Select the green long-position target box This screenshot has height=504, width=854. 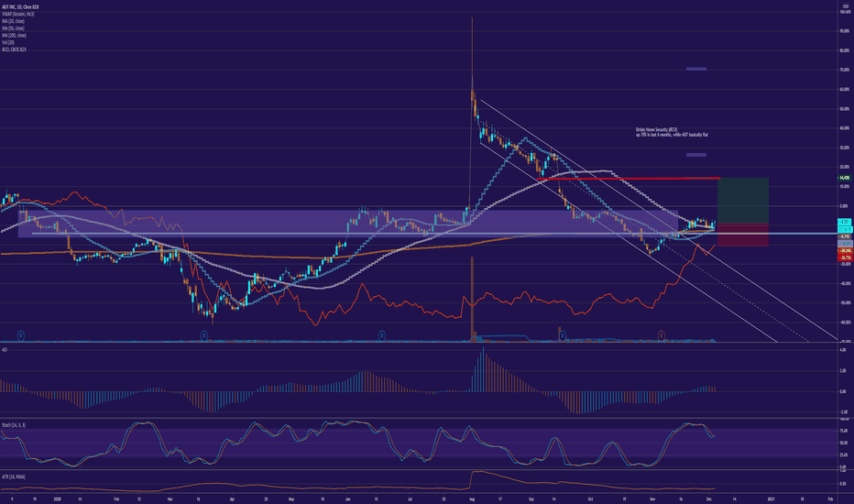743,201
